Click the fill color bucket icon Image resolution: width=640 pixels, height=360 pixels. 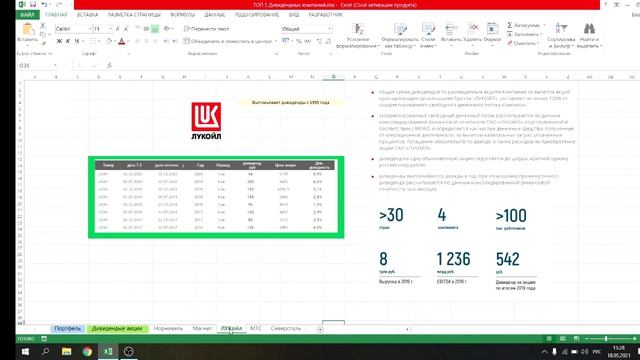[109, 41]
